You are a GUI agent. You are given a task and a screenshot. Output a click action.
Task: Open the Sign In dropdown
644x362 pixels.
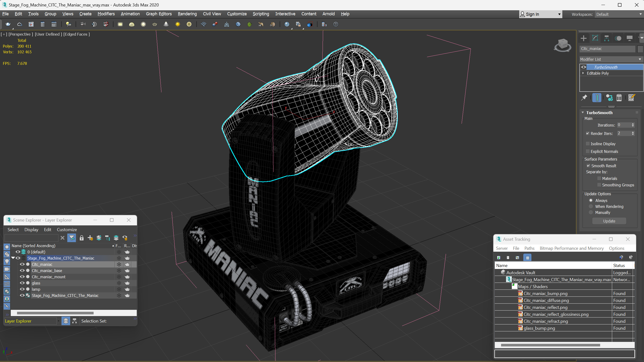[541, 14]
